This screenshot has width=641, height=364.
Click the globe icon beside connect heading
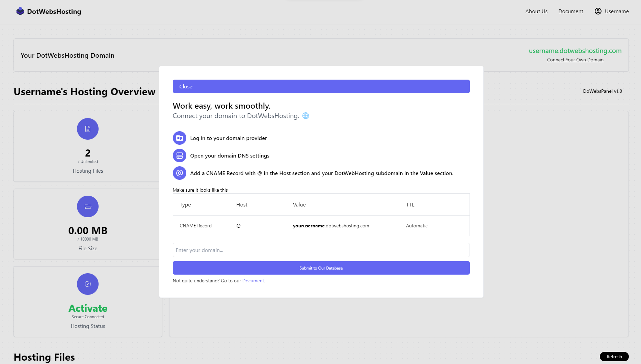305,116
